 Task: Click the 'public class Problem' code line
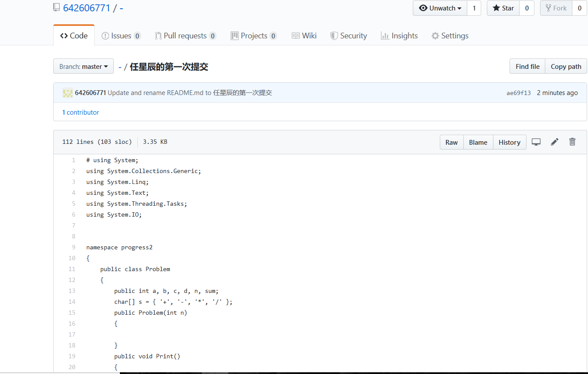pyautogui.click(x=135, y=269)
